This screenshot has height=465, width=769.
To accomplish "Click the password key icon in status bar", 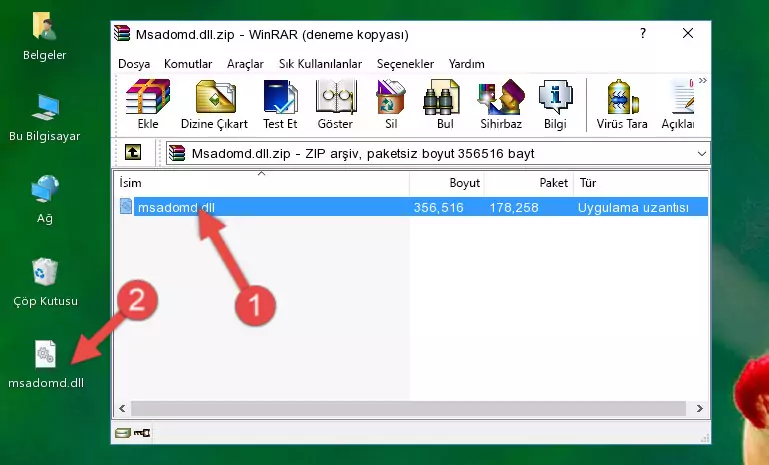I will [x=142, y=433].
